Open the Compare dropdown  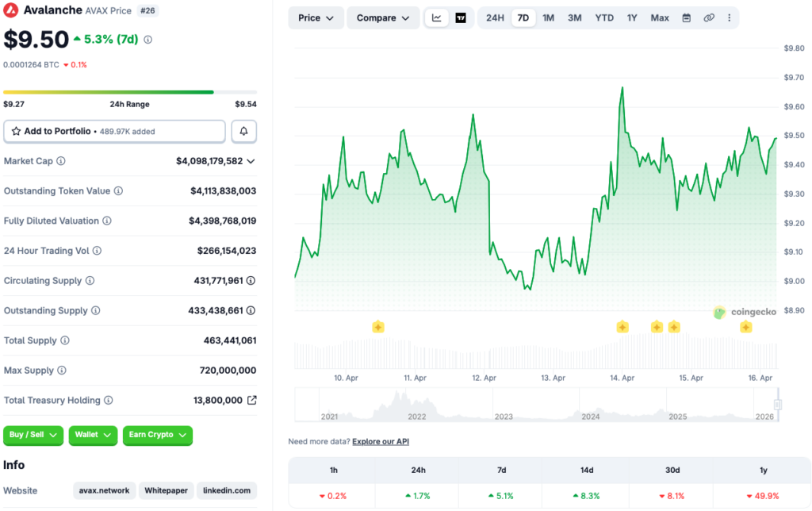(383, 17)
